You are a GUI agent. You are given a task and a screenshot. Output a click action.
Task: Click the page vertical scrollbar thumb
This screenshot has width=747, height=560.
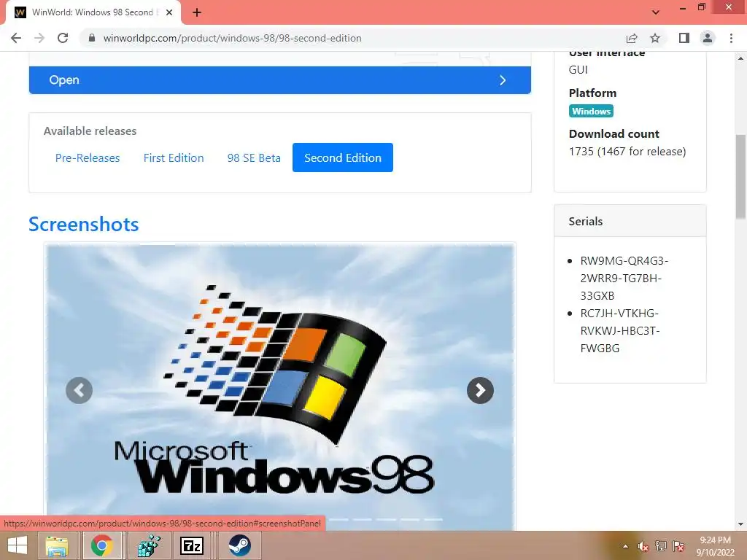[741, 176]
